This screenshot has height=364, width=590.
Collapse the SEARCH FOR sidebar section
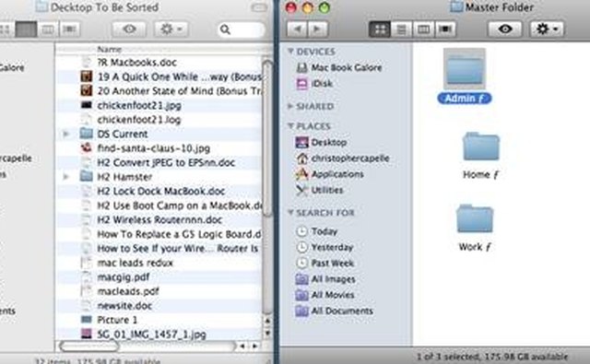click(x=290, y=212)
